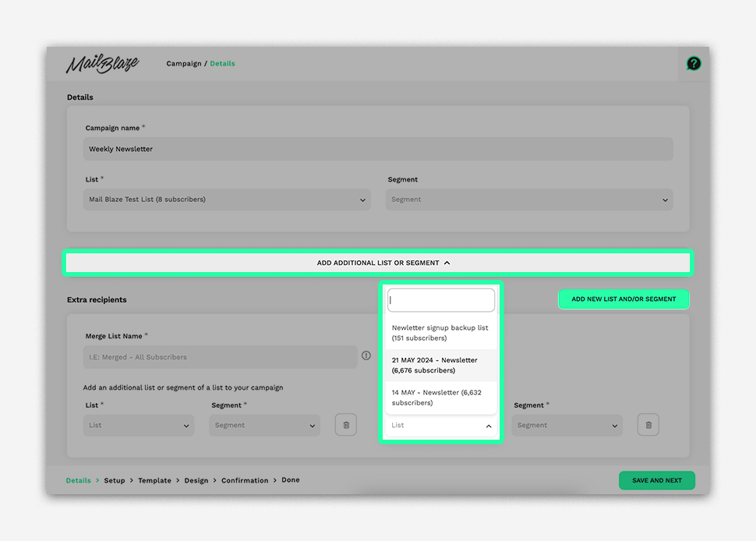This screenshot has width=756, height=541.
Task: Click the Campaign name input field
Action: [x=378, y=149]
